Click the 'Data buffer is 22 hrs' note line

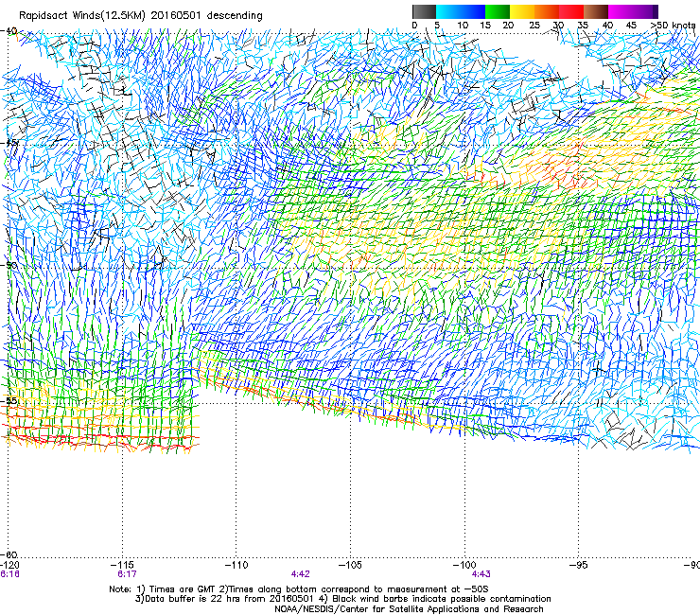pyautogui.click(x=342, y=599)
